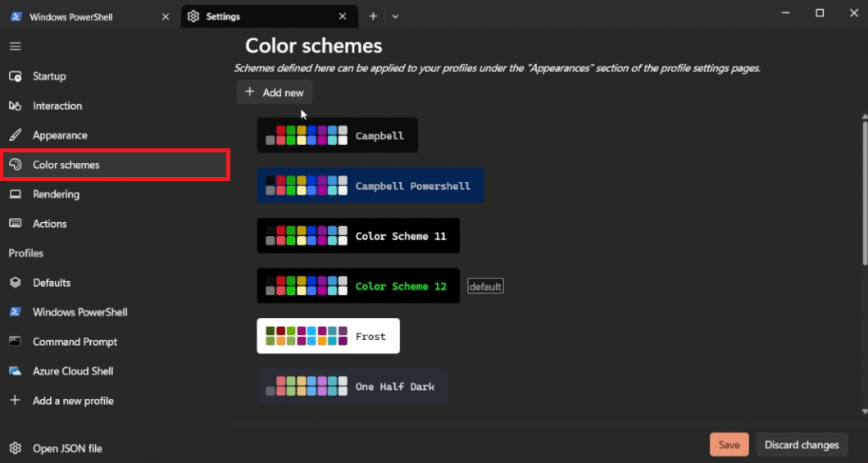The image size is (868, 463).
Task: Open Actions keyboard icon in sidebar
Action: (x=15, y=224)
